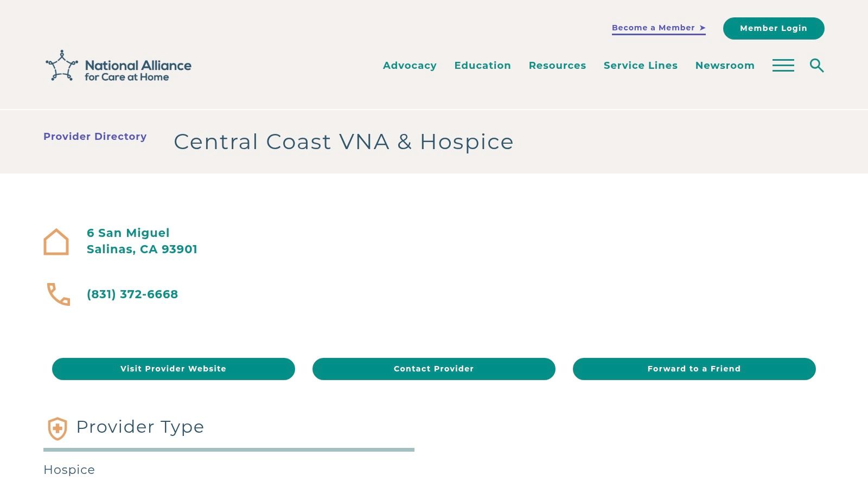
Task: Open the hamburger menu icon
Action: click(783, 65)
